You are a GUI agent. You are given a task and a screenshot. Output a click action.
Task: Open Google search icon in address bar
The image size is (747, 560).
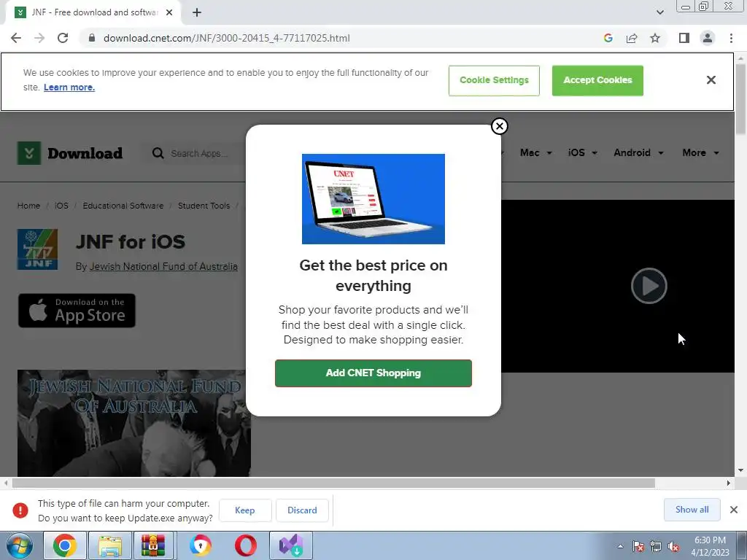point(608,38)
